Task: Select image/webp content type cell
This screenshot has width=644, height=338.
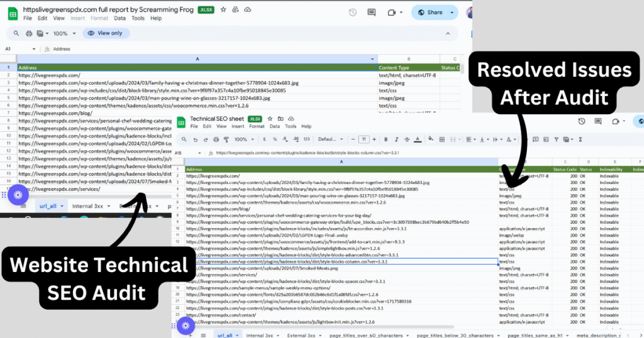Action: pos(525,236)
